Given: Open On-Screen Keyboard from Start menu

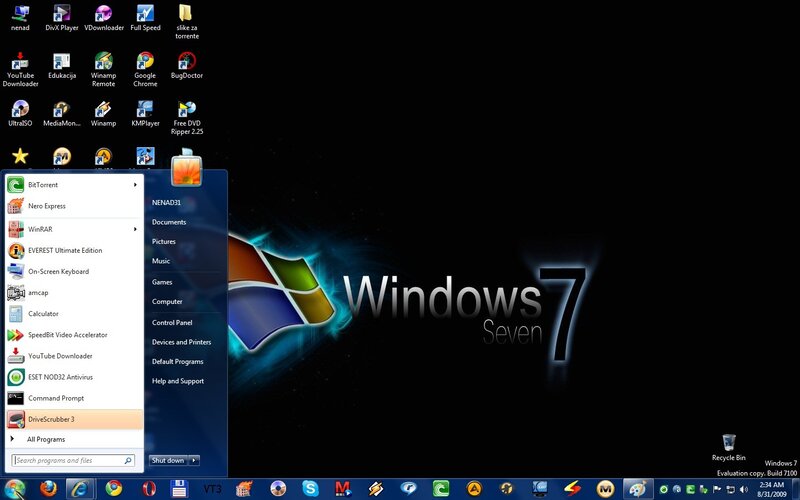Looking at the screenshot, I should coord(74,271).
